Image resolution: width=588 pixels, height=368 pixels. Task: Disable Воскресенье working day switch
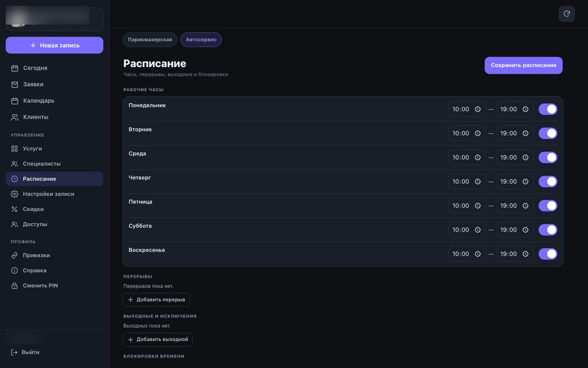(548, 254)
